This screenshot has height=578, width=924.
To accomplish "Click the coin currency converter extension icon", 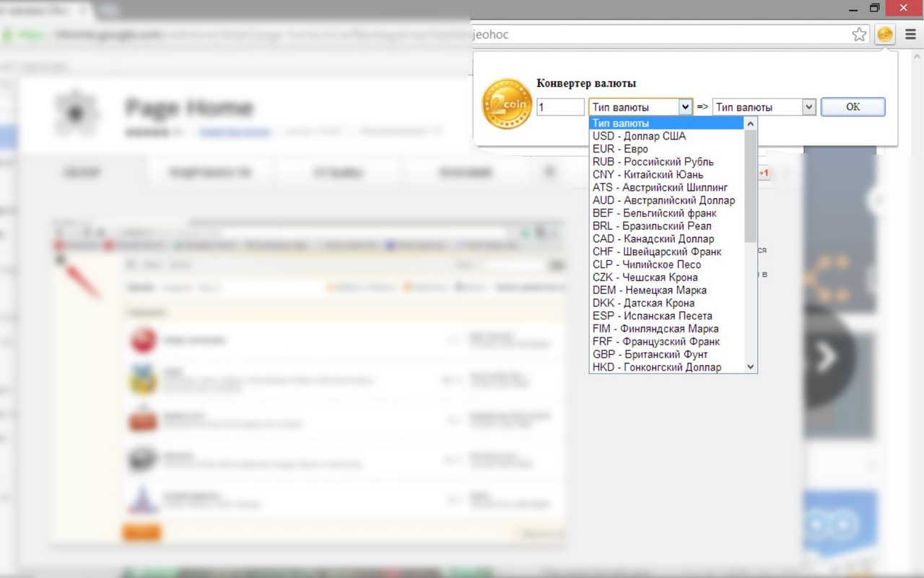I will (x=885, y=35).
